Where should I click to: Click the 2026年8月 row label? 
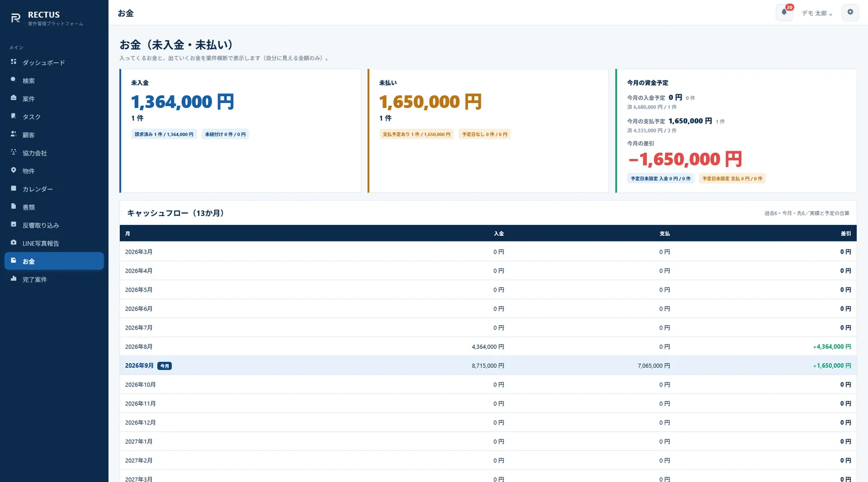[139, 346]
